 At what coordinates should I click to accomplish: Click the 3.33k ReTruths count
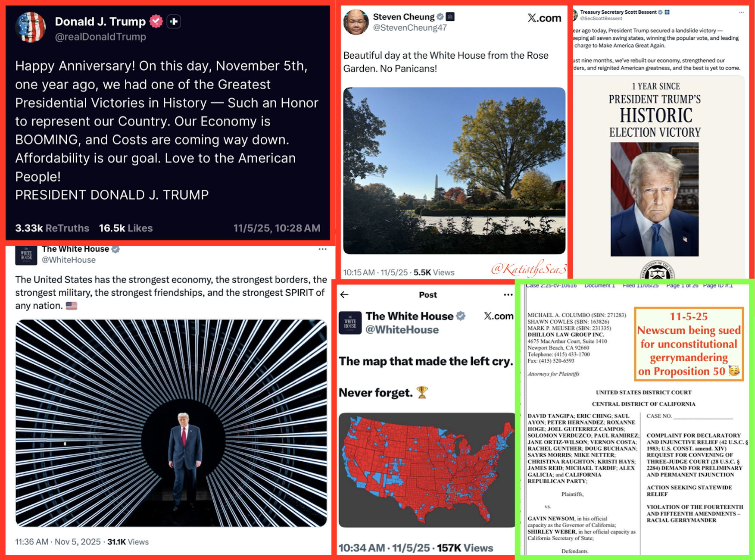[x=52, y=228]
